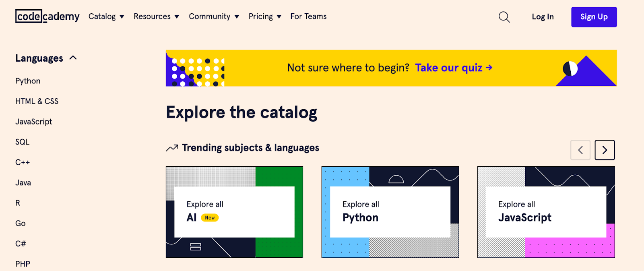
Task: Select HTML & CSS in sidebar
Action: click(x=37, y=101)
